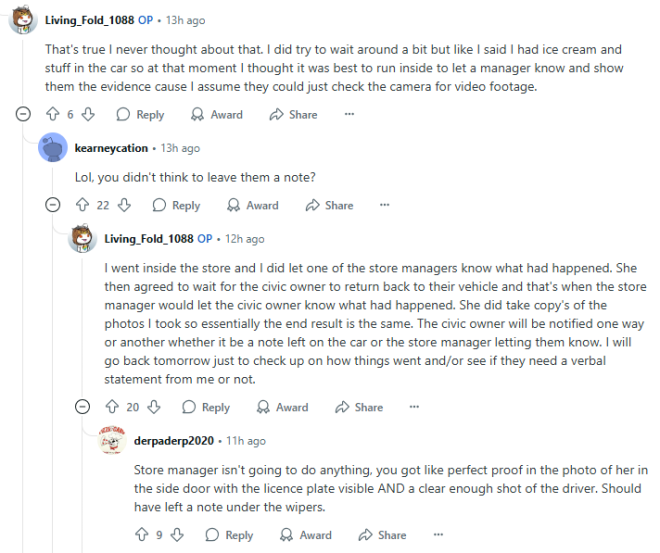Reply to derpaderp2020's comment
This screenshot has width=660, height=553.
pyautogui.click(x=228, y=535)
